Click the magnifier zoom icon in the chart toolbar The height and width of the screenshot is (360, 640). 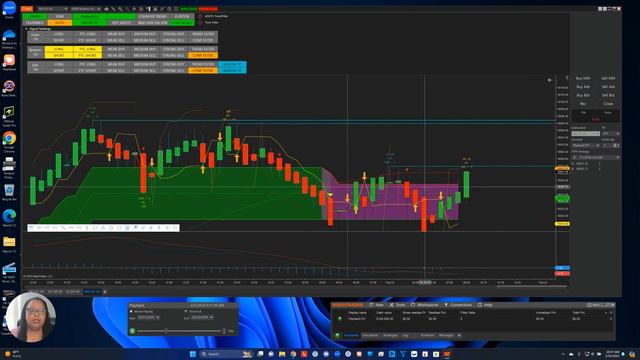click(x=120, y=9)
